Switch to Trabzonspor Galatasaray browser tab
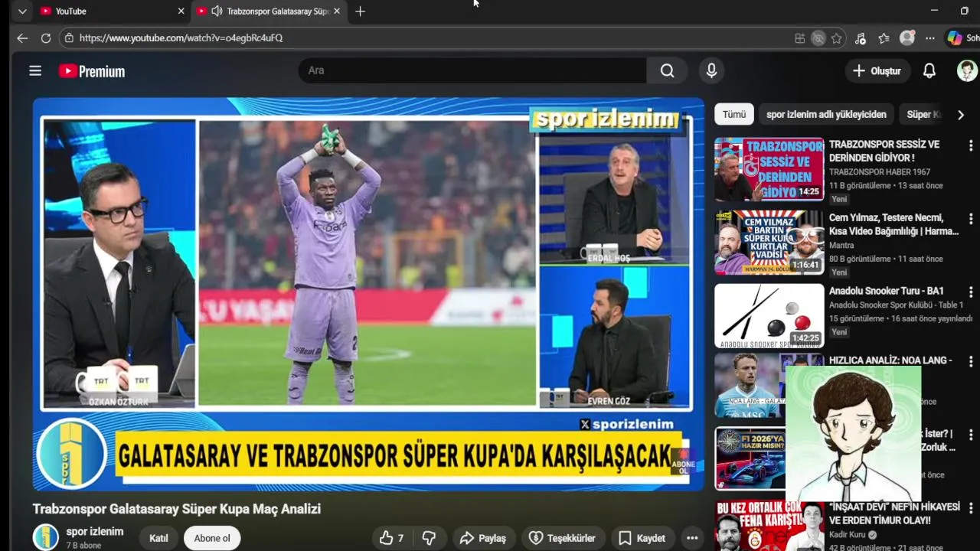Screen dimensions: 980x551 268,11
